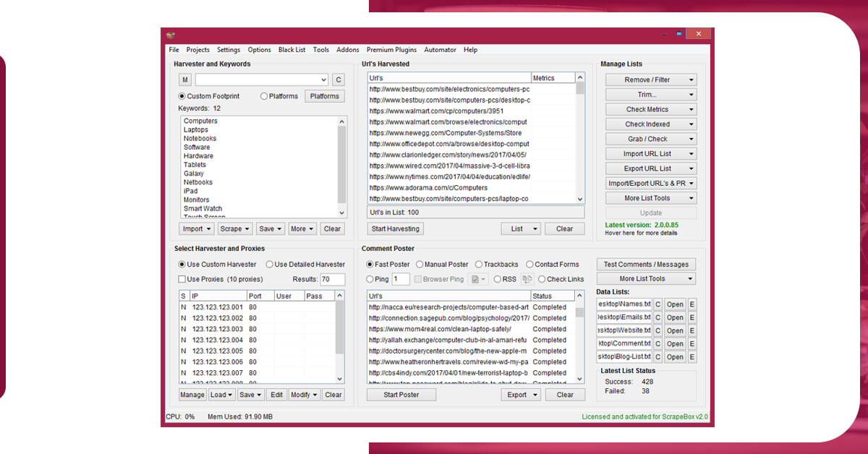This screenshot has width=868, height=454.
Task: Select the keyword 'Laptops'
Action: coord(196,130)
